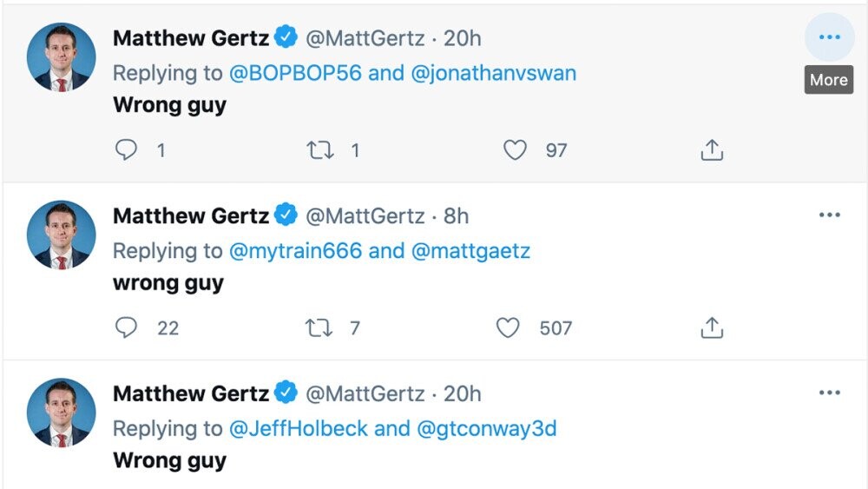Retweet the tweet with 7 retweets
The height and width of the screenshot is (489, 868).
pos(319,327)
